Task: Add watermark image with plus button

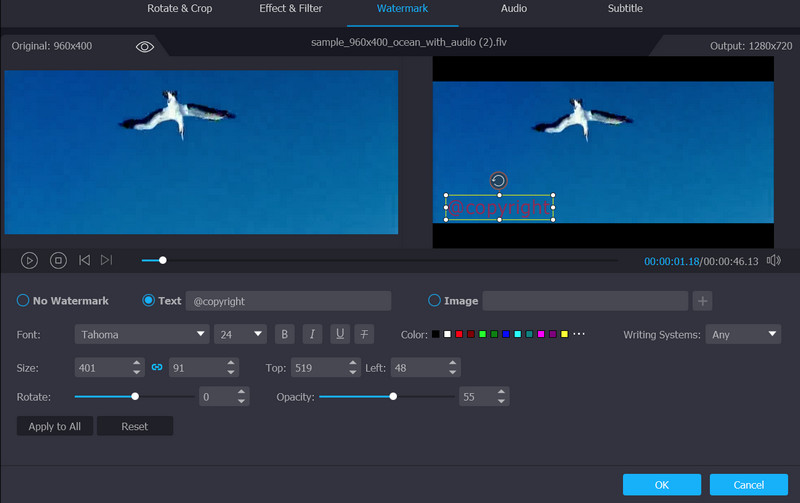Action: [x=702, y=301]
